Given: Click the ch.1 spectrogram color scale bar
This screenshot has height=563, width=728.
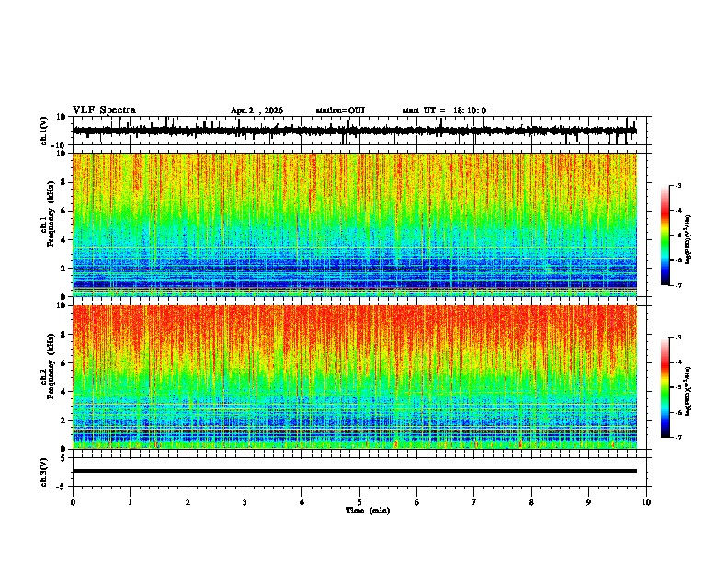Looking at the screenshot, I should pyautogui.click(x=665, y=236).
